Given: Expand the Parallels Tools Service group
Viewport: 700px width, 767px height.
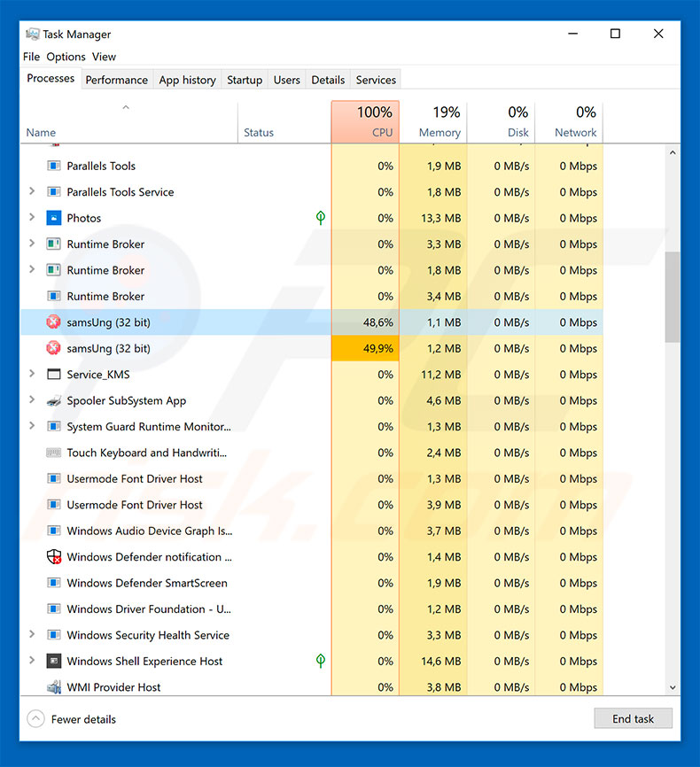Looking at the screenshot, I should (32, 191).
